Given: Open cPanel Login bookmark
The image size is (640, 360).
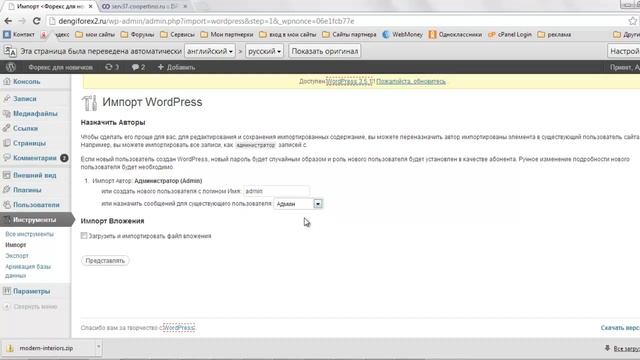Looking at the screenshot, I should pos(510,35).
